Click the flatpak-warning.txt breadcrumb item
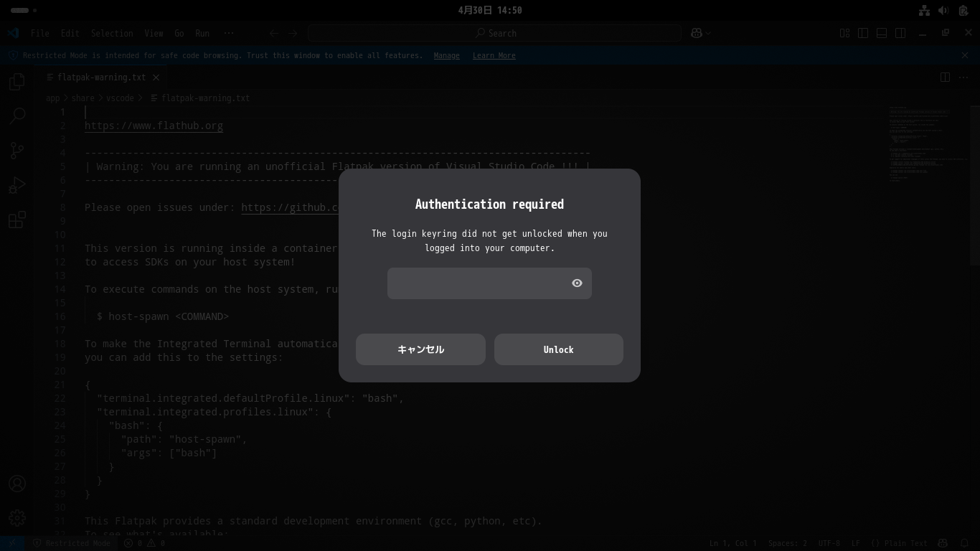The width and height of the screenshot is (980, 551). click(x=200, y=98)
